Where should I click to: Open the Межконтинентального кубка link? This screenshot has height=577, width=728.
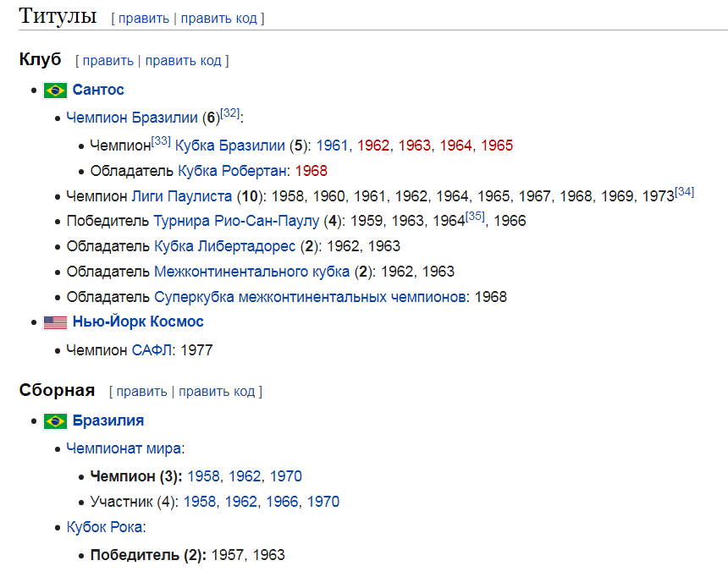pyautogui.click(x=251, y=272)
